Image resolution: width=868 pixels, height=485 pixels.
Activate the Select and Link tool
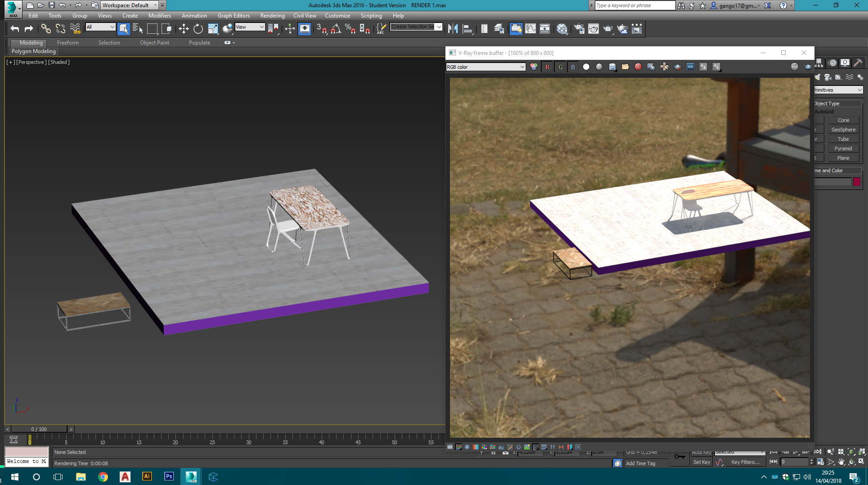(46, 29)
